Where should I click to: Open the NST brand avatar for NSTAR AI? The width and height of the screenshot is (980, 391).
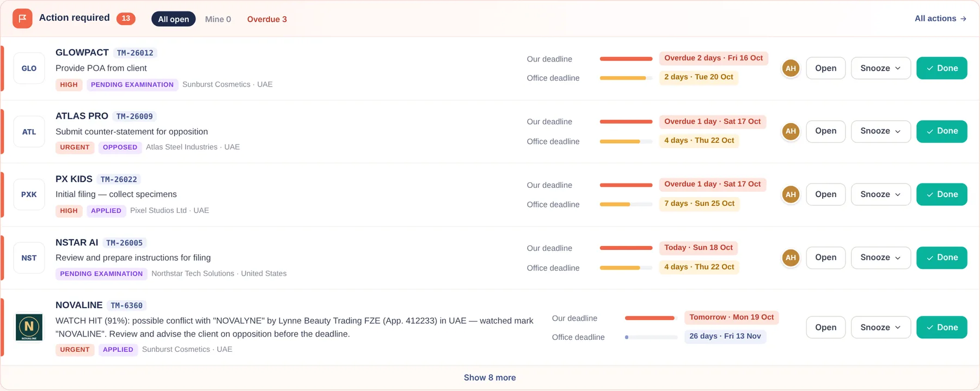(29, 258)
